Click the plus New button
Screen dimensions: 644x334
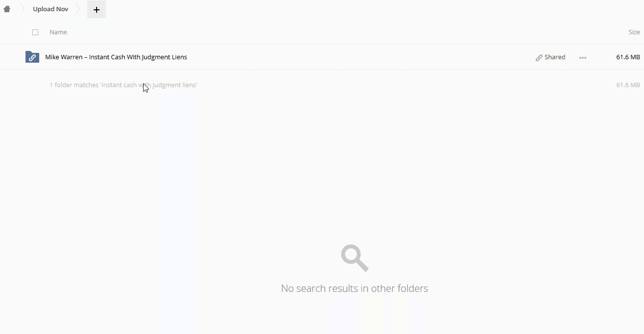pos(97,9)
